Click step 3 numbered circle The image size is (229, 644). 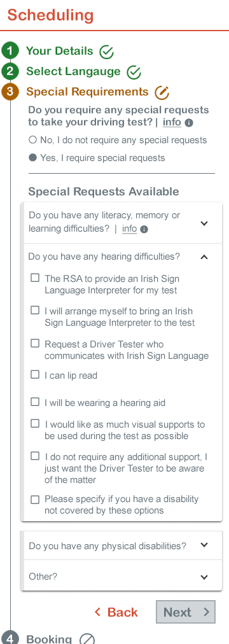pyautogui.click(x=10, y=92)
